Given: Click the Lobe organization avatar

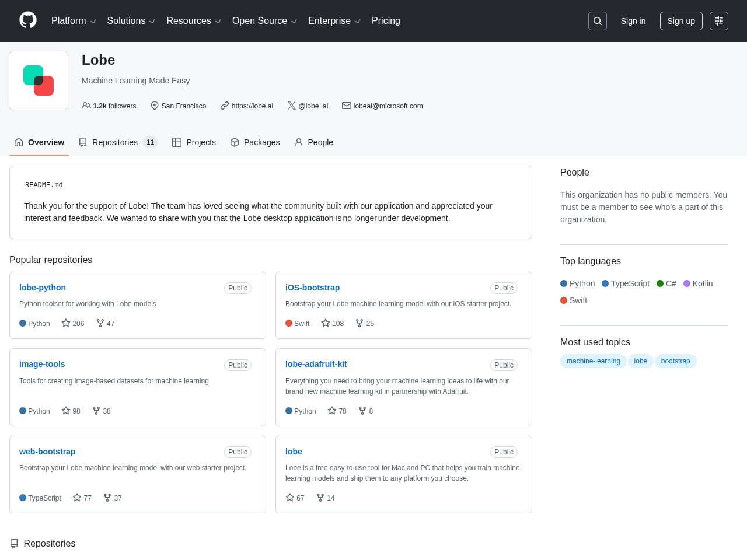Looking at the screenshot, I should click(39, 80).
